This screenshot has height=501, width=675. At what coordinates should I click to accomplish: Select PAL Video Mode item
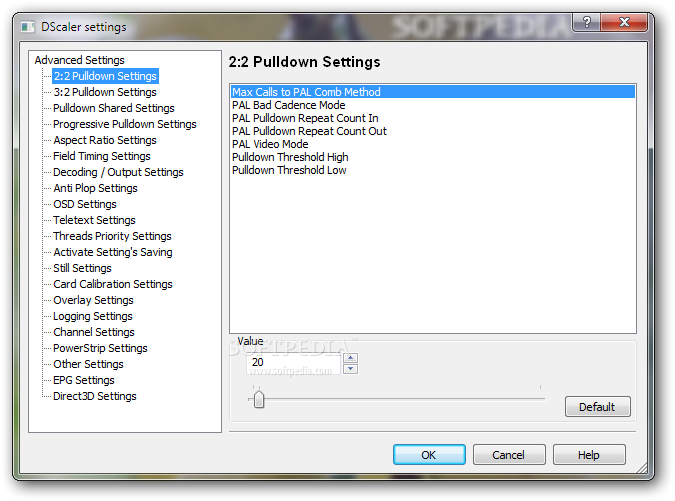coord(433,144)
